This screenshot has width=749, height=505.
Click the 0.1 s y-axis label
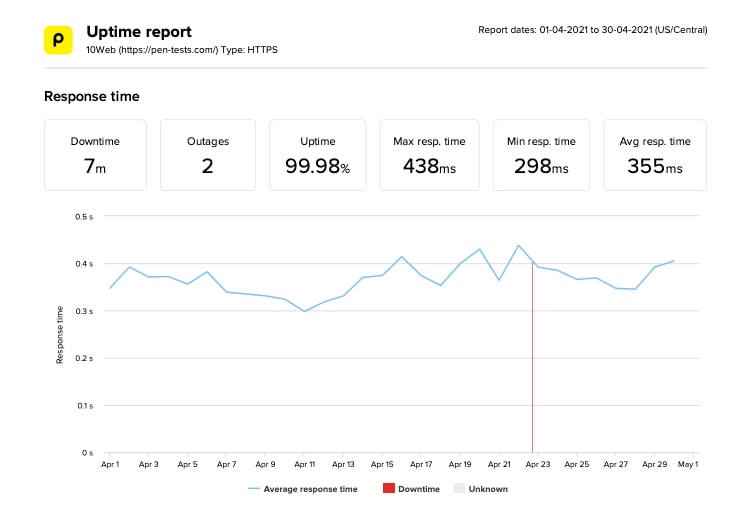pos(85,406)
